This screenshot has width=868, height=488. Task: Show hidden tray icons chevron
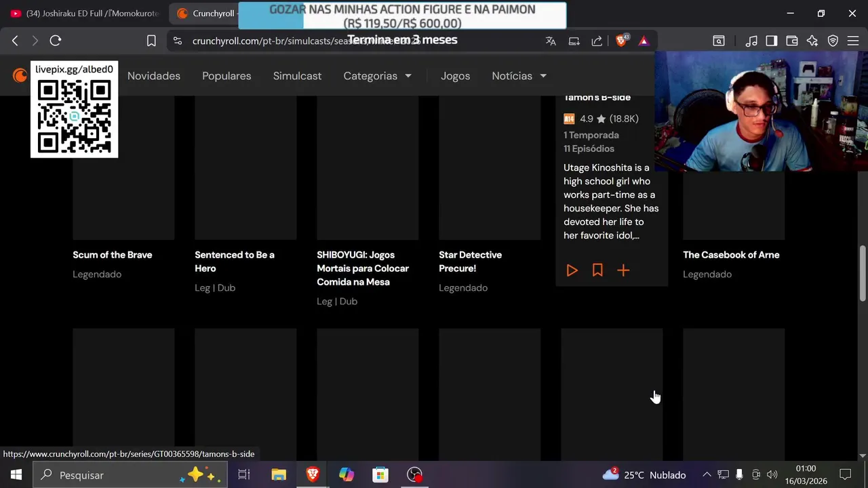(x=707, y=474)
